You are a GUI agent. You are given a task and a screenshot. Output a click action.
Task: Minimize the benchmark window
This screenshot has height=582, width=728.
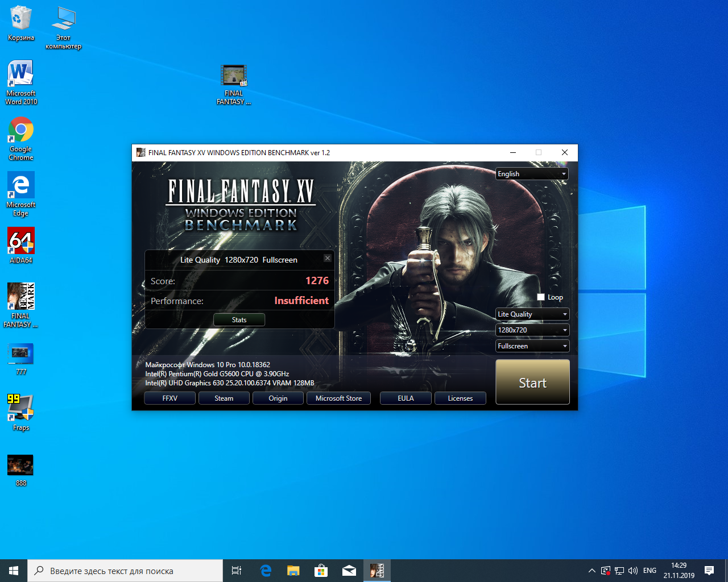coord(513,152)
